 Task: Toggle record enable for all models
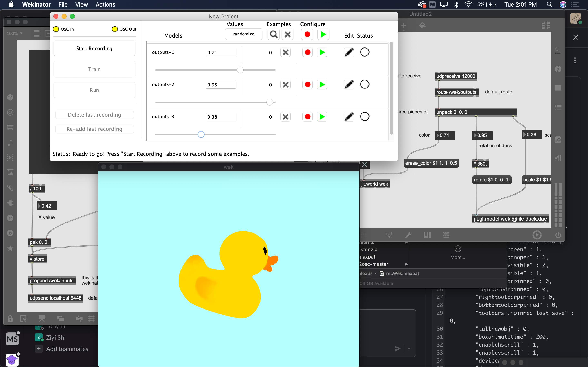tap(307, 34)
